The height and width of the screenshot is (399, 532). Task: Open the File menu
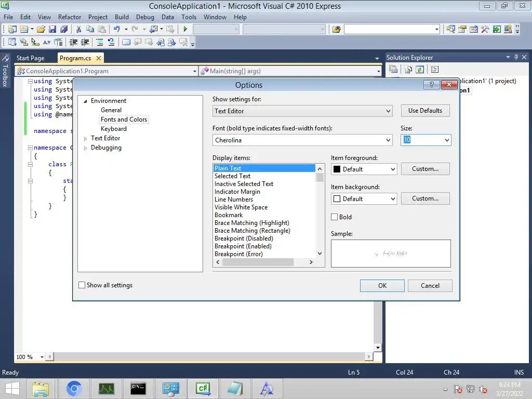tap(8, 17)
